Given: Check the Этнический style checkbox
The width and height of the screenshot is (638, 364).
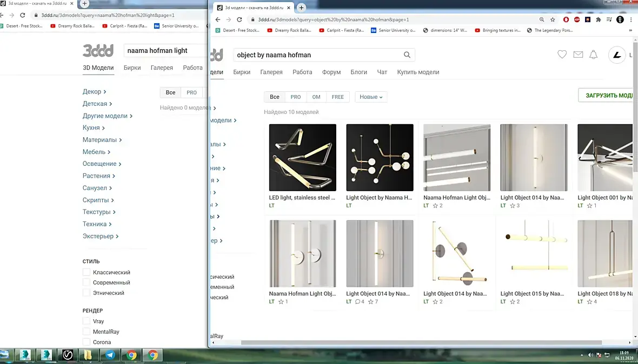Looking at the screenshot, I should (x=87, y=293).
